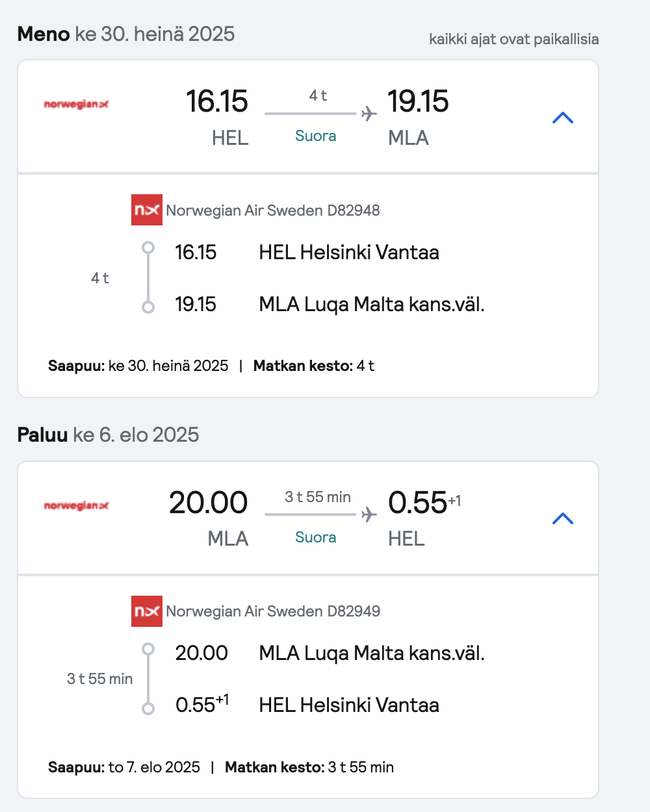The width and height of the screenshot is (650, 812).
Task: Click airplane icon on return route line
Action: click(369, 514)
